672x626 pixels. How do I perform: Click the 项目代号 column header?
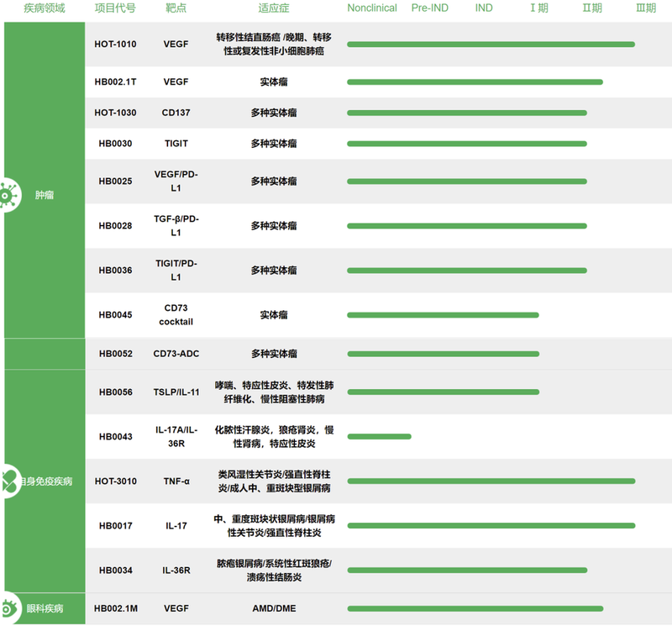pos(115,8)
